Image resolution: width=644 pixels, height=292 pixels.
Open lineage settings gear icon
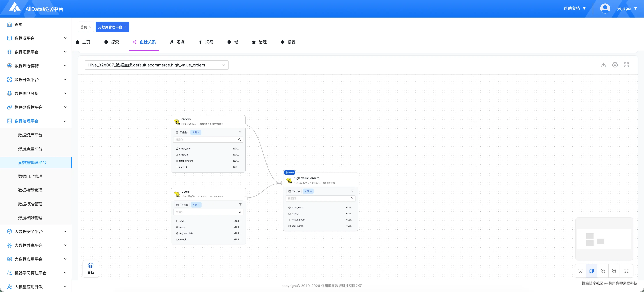tap(615, 65)
